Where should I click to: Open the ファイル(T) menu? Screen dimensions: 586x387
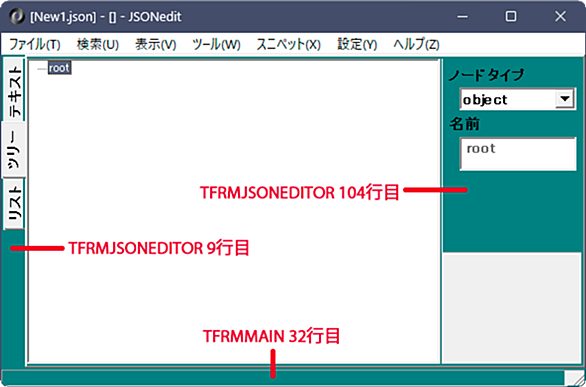[34, 45]
